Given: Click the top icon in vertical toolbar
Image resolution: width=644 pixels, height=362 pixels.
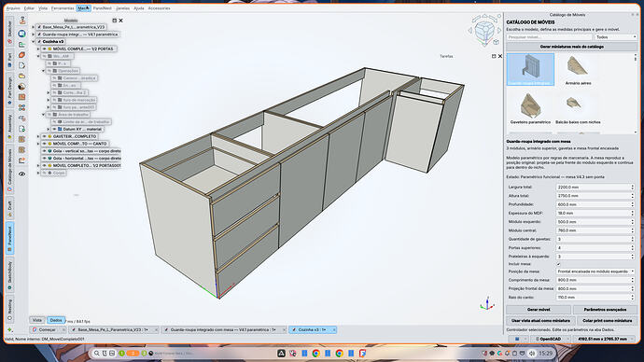Looking at the screenshot, I should pos(22,21).
